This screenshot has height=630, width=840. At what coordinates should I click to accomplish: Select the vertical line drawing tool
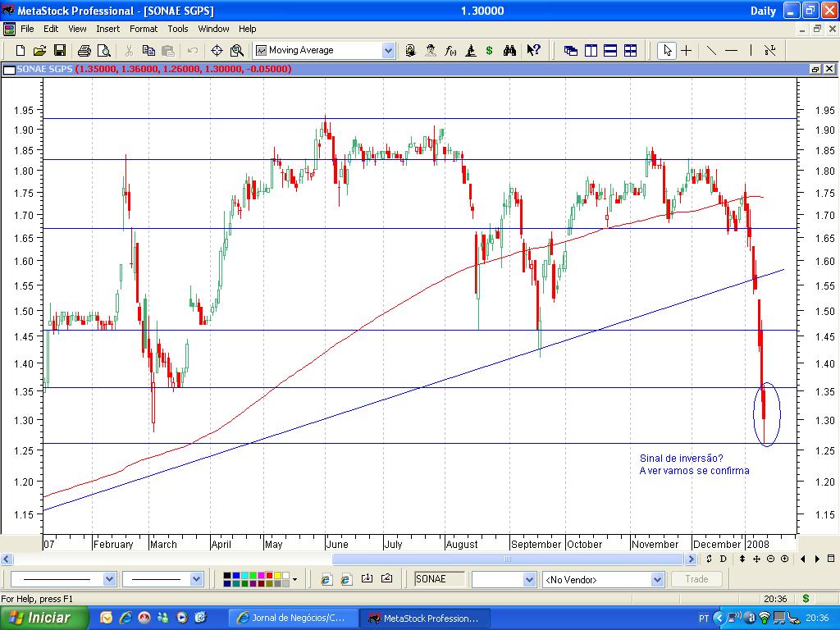pyautogui.click(x=751, y=50)
